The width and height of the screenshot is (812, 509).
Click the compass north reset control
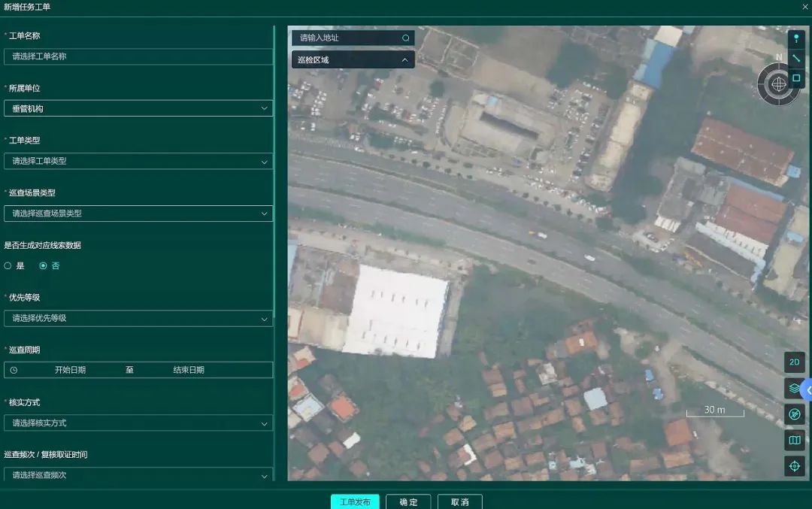(x=779, y=83)
